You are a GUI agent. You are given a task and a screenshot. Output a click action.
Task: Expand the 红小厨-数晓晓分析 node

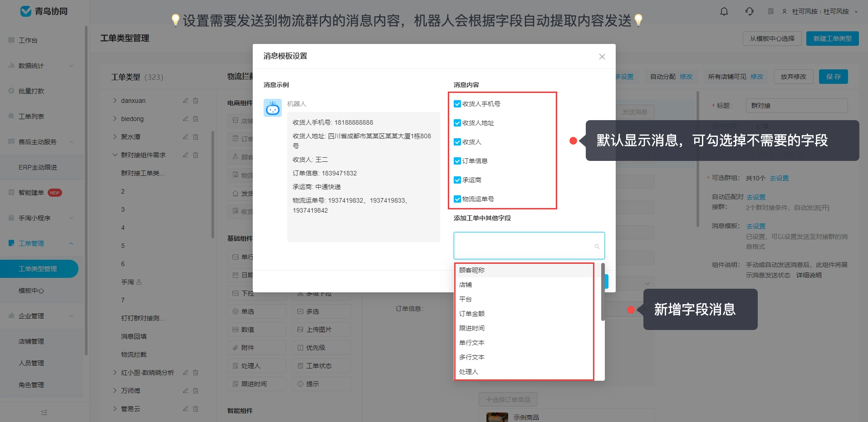[x=115, y=373]
